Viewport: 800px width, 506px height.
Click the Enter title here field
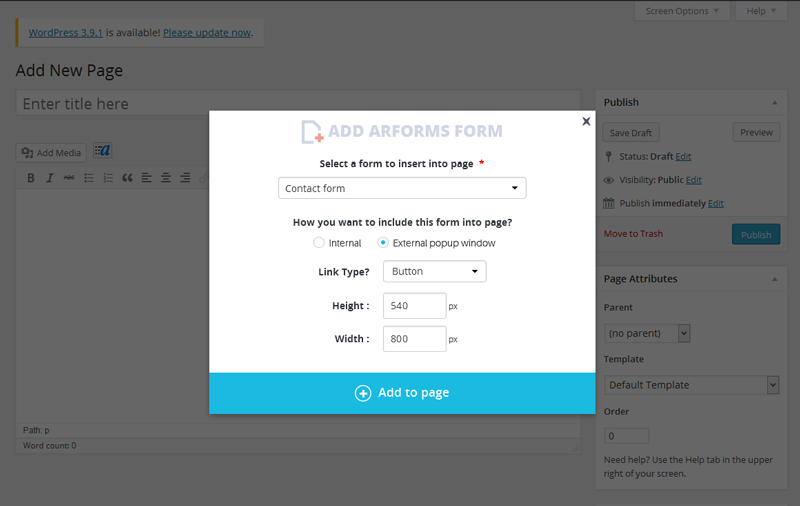[x=298, y=104]
